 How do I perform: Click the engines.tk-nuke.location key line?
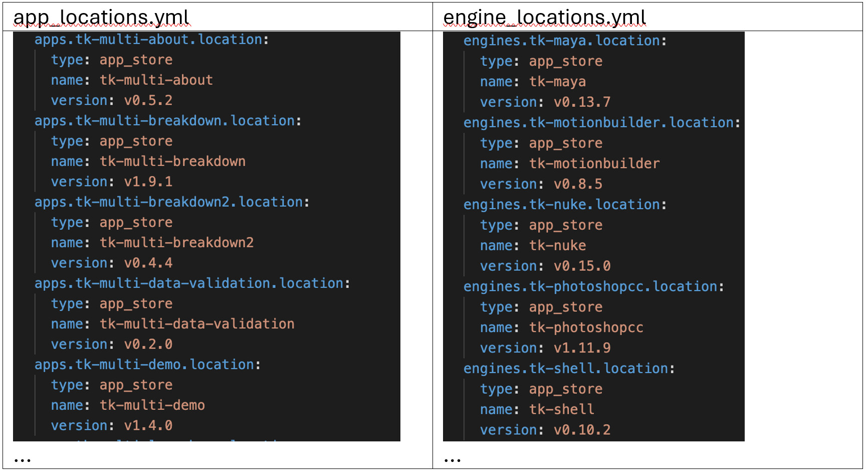pyautogui.click(x=565, y=205)
